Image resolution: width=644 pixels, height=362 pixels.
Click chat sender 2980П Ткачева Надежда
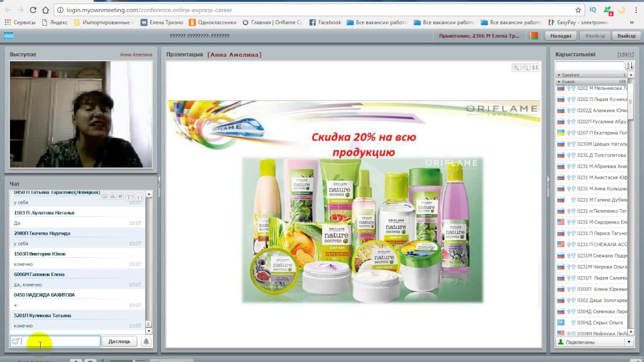tap(42, 233)
